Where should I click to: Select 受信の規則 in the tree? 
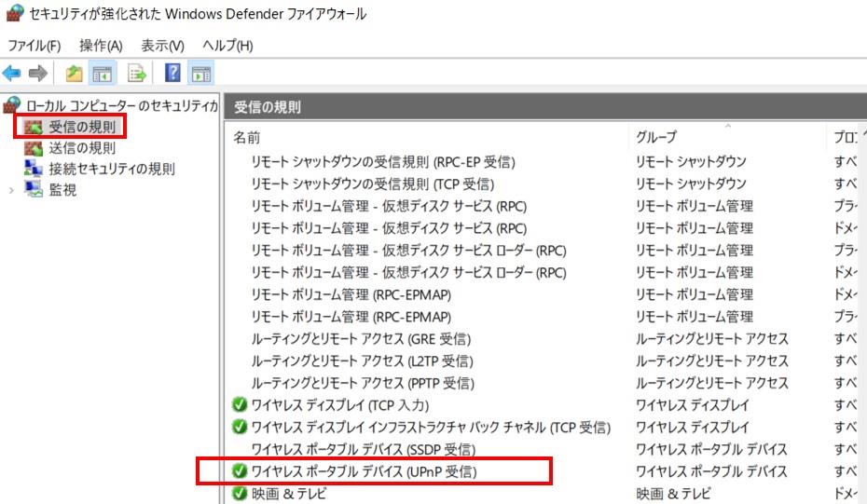click(x=82, y=127)
